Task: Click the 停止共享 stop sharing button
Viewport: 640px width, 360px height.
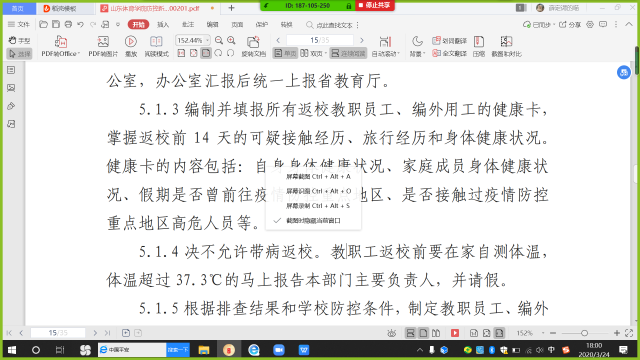Action: (x=374, y=5)
